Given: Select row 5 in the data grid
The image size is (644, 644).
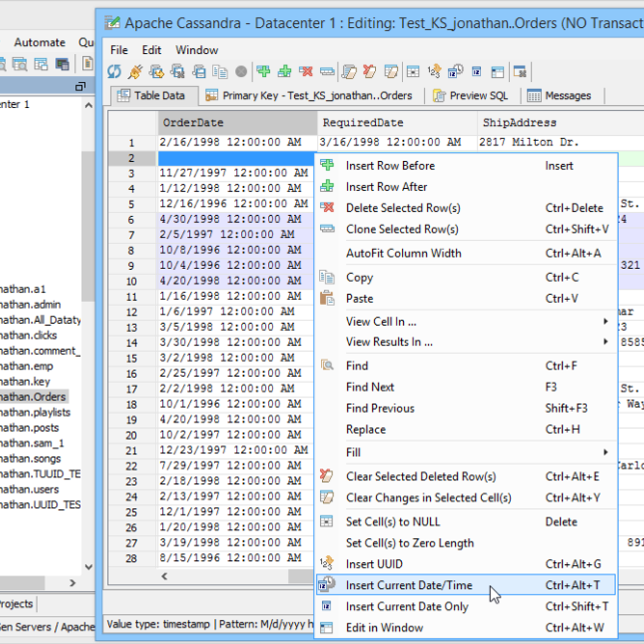Looking at the screenshot, I should pyautogui.click(x=132, y=203).
